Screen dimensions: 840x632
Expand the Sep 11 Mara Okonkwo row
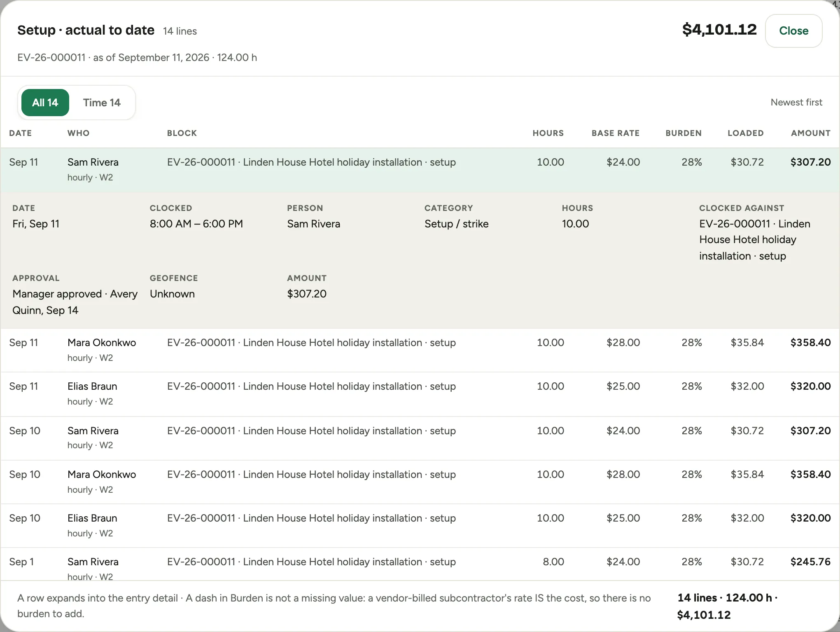click(420, 350)
